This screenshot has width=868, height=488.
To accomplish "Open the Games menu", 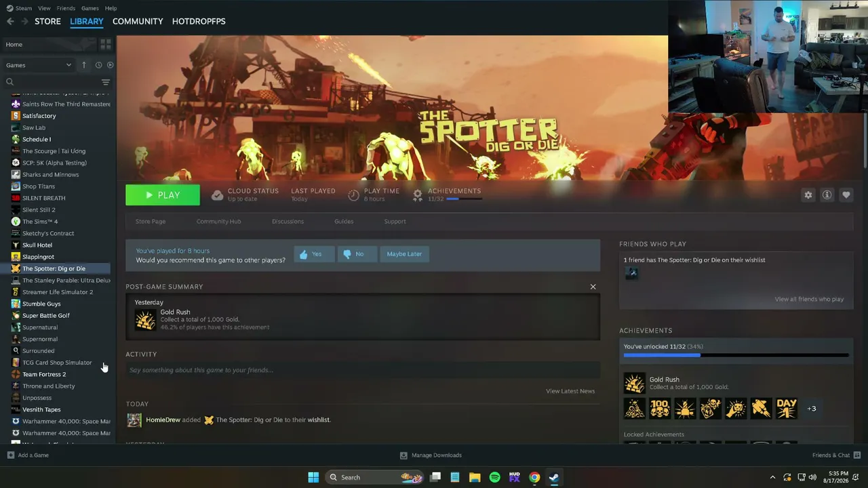I will 90,8.
